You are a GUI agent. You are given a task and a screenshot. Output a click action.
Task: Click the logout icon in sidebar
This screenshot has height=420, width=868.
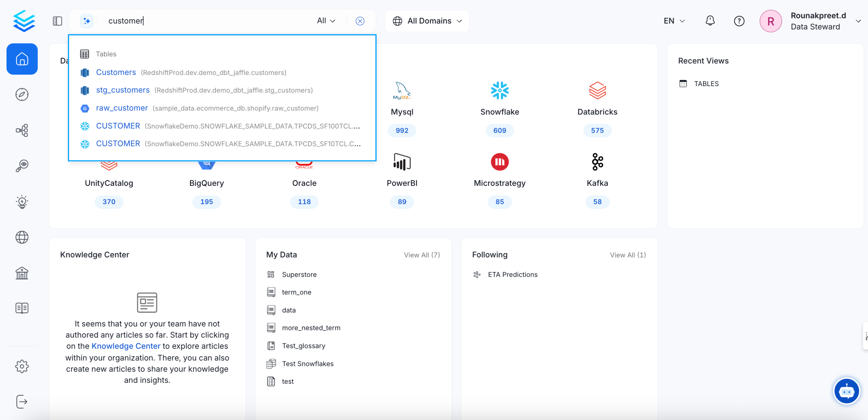coord(22,401)
